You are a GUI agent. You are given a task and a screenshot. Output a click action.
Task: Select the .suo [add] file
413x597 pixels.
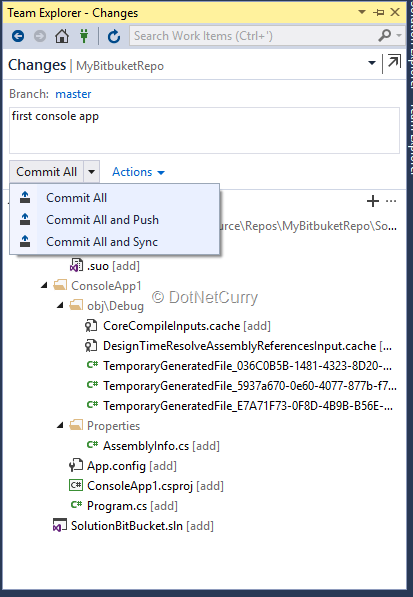[113, 266]
